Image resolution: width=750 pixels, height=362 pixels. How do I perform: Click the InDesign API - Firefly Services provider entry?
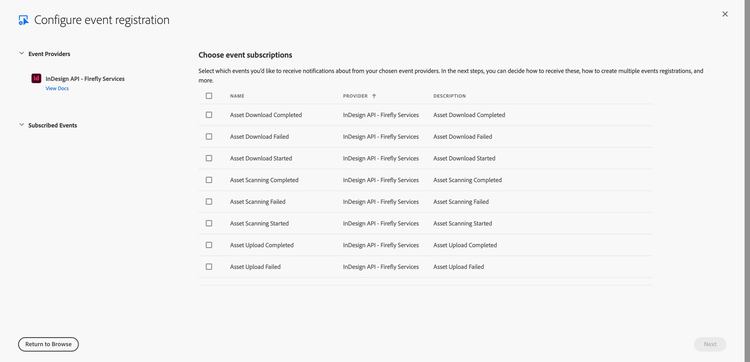[85, 78]
